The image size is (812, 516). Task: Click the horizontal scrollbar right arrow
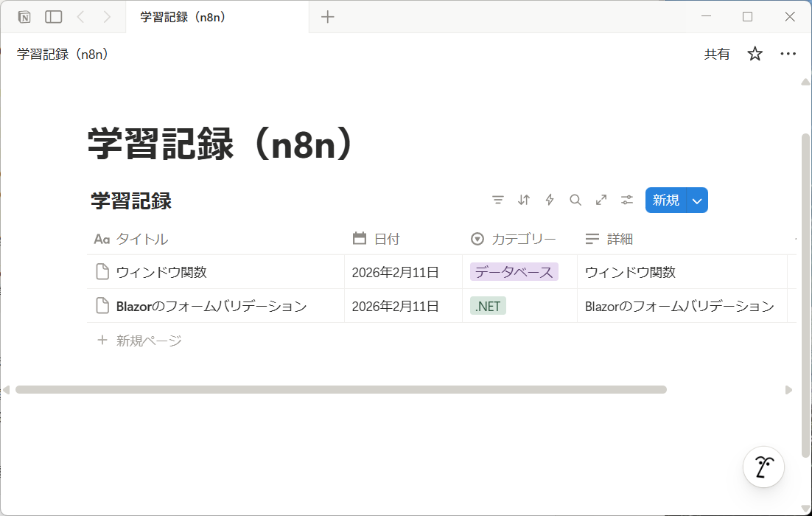pyautogui.click(x=788, y=390)
